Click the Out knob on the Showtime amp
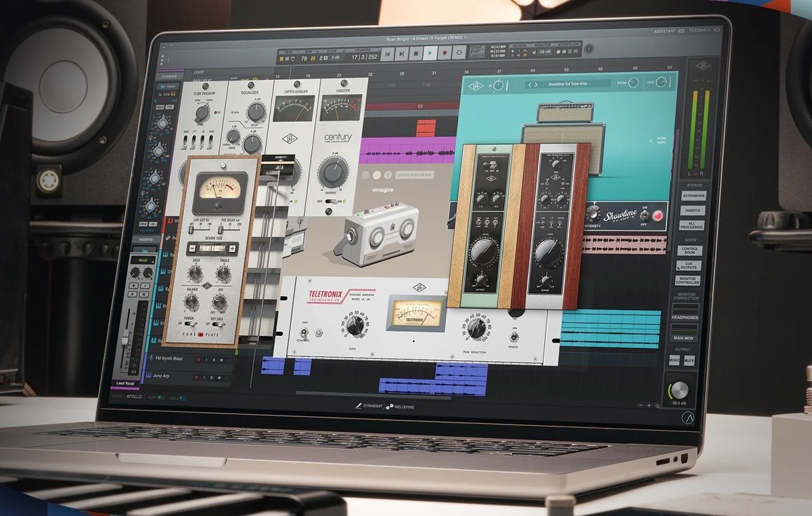Image resolution: width=812 pixels, height=516 pixels. [662, 82]
